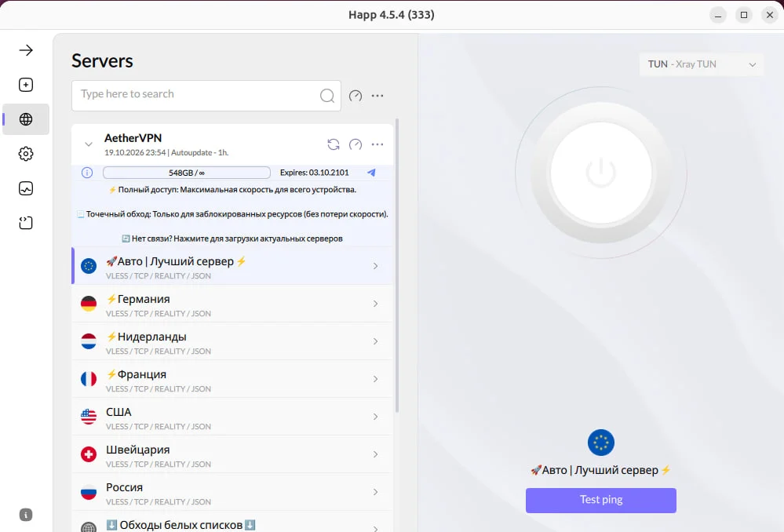The height and width of the screenshot is (532, 784).
Task: Open details chevron for Германия server
Action: pos(375,304)
